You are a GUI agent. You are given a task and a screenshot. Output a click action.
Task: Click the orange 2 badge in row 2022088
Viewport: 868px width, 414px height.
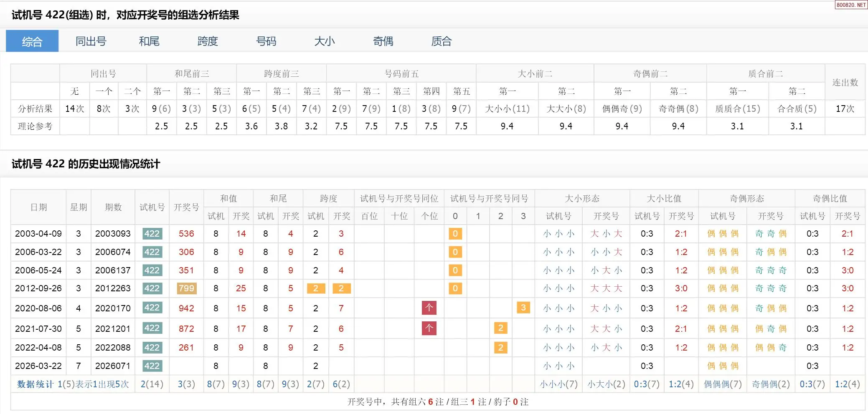click(500, 348)
